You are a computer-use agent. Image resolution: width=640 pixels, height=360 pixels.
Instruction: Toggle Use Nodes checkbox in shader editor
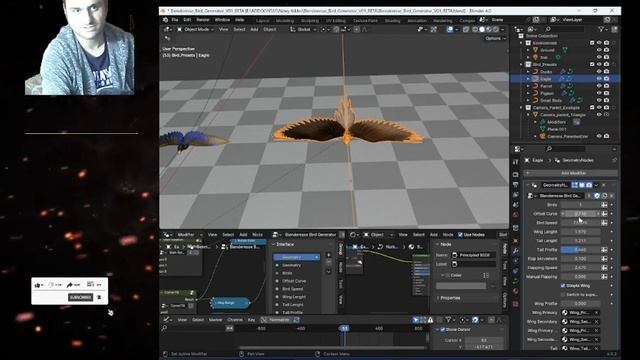(460, 235)
